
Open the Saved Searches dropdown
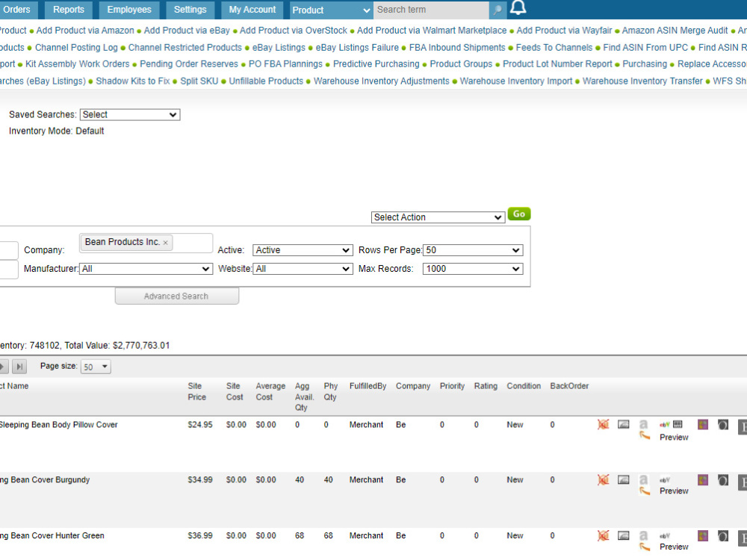pos(129,114)
